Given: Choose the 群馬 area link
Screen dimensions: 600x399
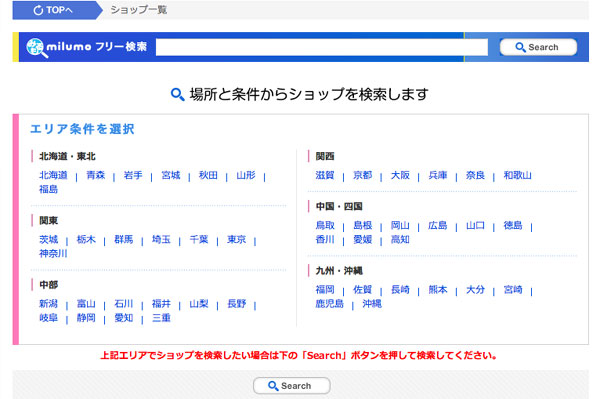Looking at the screenshot, I should (x=124, y=239).
